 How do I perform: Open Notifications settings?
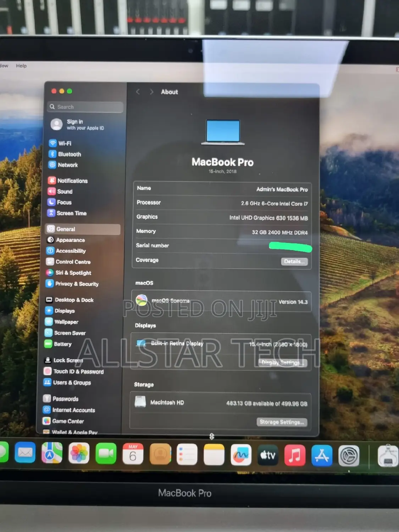click(68, 181)
